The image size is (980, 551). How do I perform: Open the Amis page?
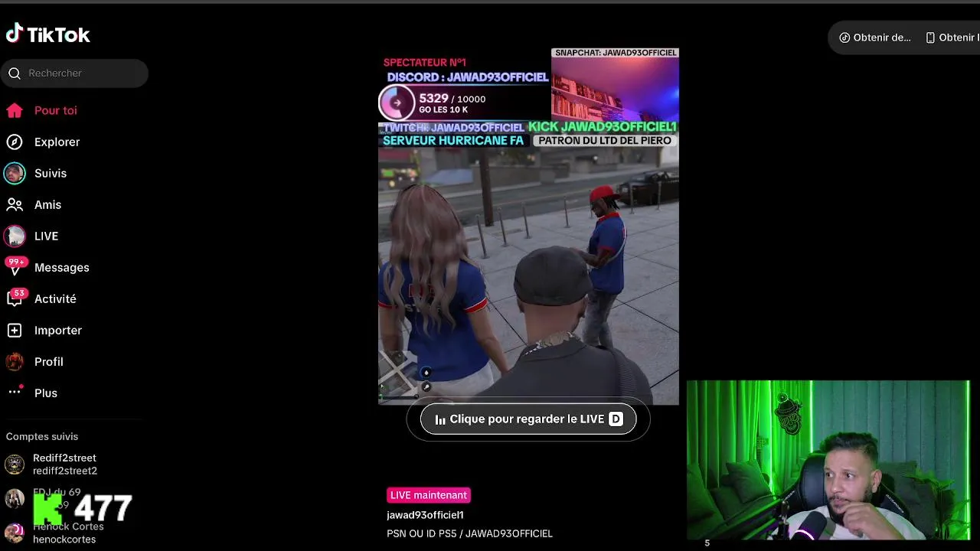tap(47, 204)
